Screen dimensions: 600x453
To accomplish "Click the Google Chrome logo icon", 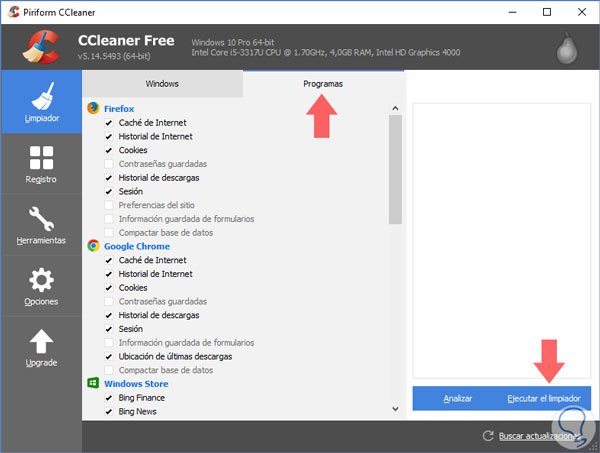I will [93, 246].
